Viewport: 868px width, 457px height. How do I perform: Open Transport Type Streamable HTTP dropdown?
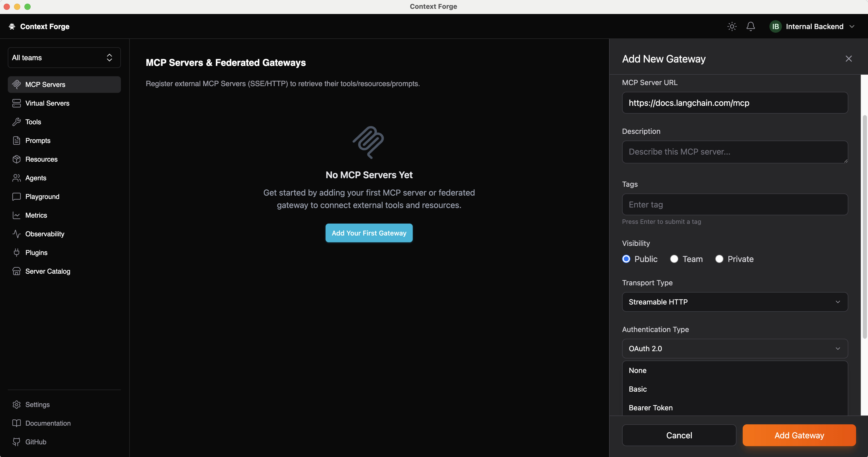pos(735,302)
